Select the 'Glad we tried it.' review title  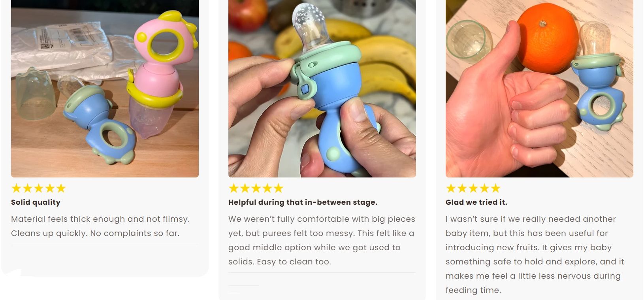(x=476, y=202)
